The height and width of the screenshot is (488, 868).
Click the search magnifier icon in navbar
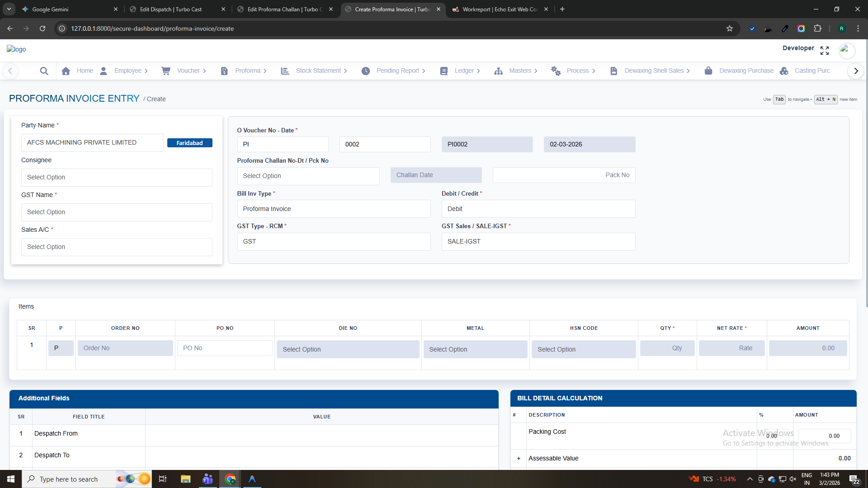44,71
